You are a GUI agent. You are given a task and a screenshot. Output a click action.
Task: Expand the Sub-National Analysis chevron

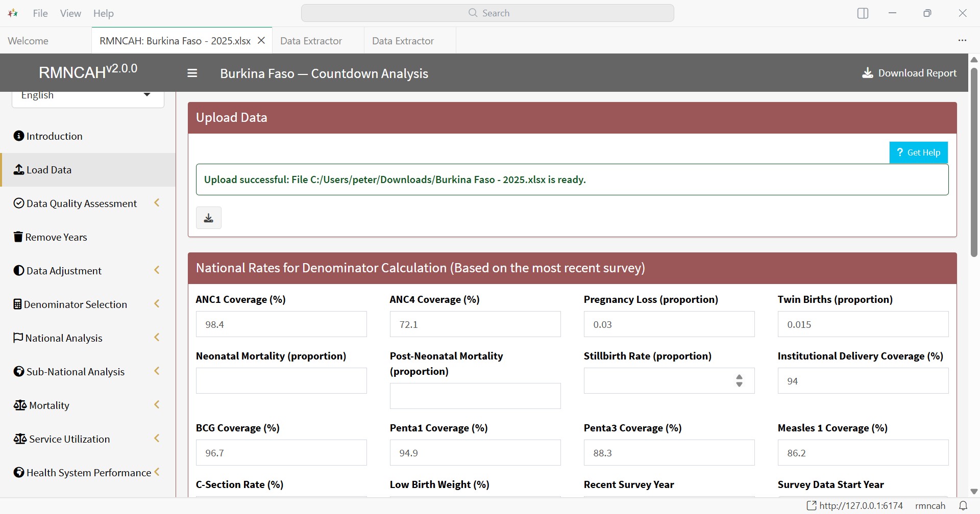click(157, 371)
